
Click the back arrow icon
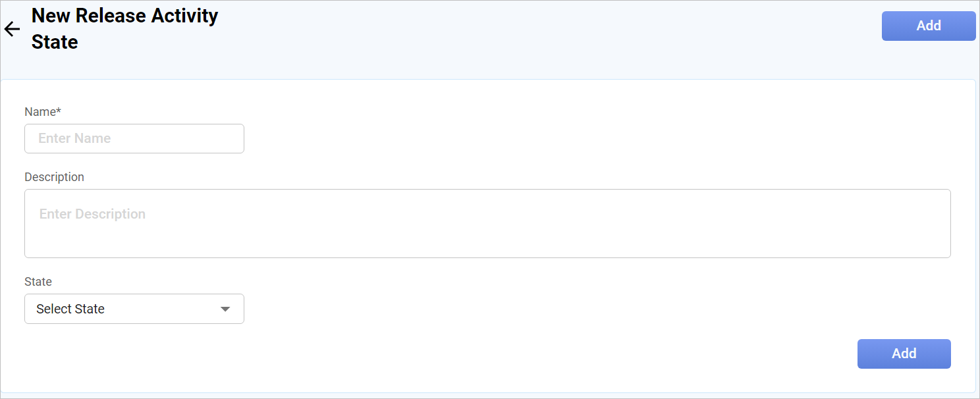(x=12, y=29)
